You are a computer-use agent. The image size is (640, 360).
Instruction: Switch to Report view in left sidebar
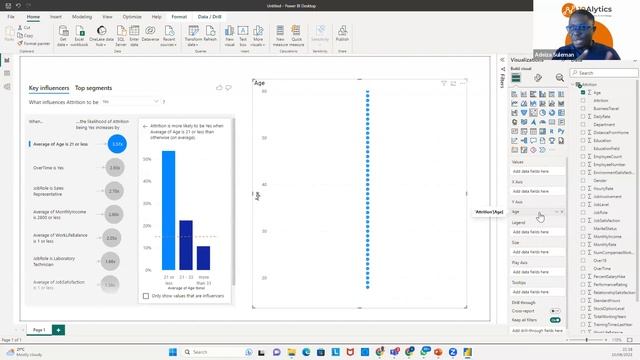(7, 60)
